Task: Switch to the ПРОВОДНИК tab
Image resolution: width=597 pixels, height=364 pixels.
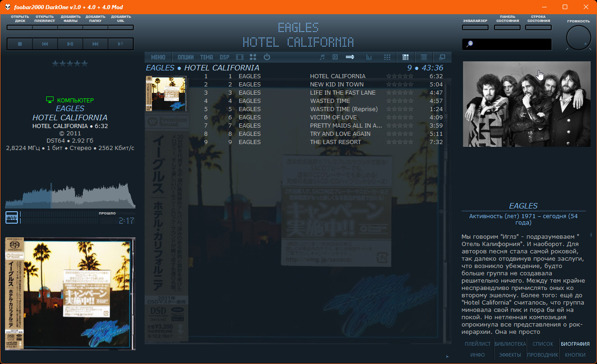Action: pyautogui.click(x=543, y=355)
